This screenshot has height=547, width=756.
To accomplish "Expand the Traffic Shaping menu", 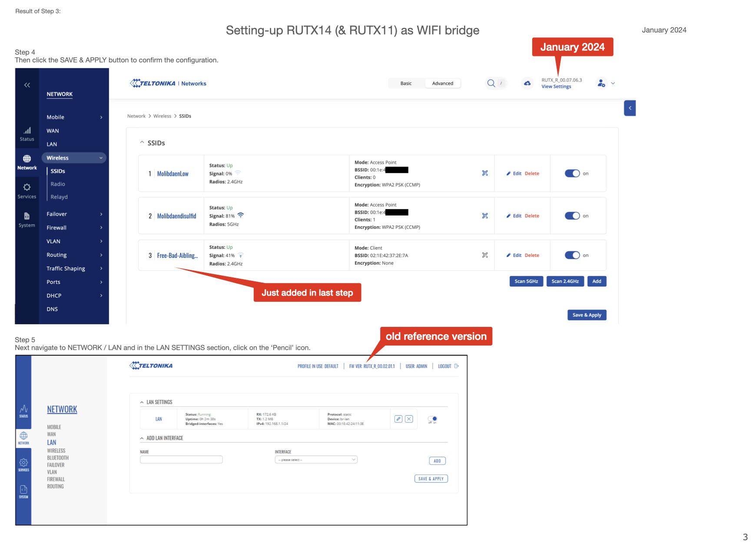I will tap(75, 268).
